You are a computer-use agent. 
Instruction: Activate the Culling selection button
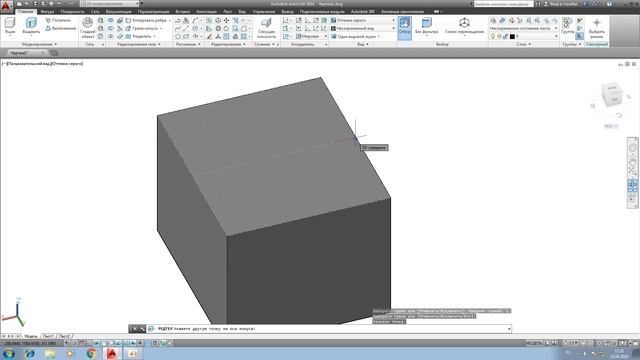coord(404,27)
